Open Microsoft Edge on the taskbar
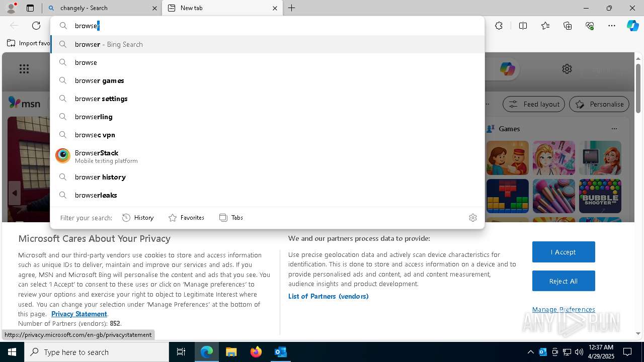 point(207,352)
